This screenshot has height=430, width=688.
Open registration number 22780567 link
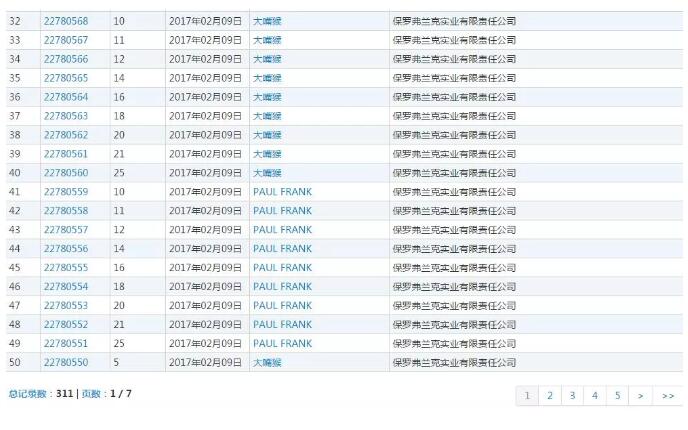66,40
